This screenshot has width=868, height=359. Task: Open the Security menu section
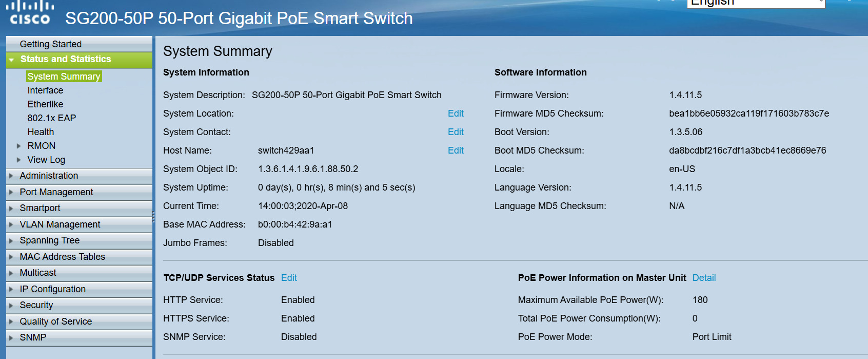point(36,305)
